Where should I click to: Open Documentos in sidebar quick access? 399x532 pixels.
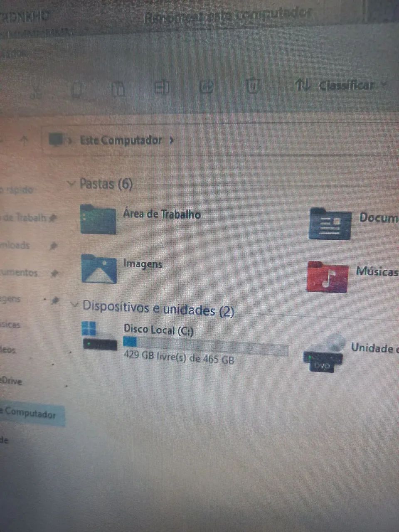(x=19, y=273)
